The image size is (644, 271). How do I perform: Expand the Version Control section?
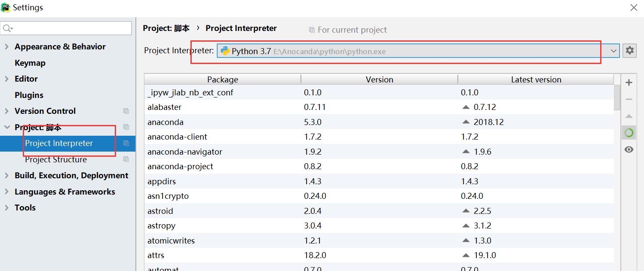coord(6,111)
